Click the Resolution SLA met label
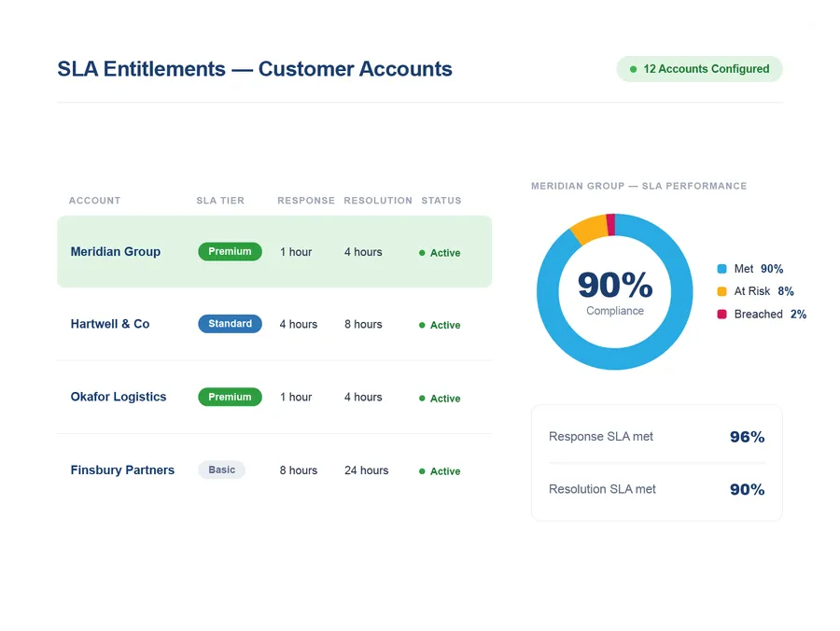Image resolution: width=840 pixels, height=631 pixels. [x=602, y=489]
